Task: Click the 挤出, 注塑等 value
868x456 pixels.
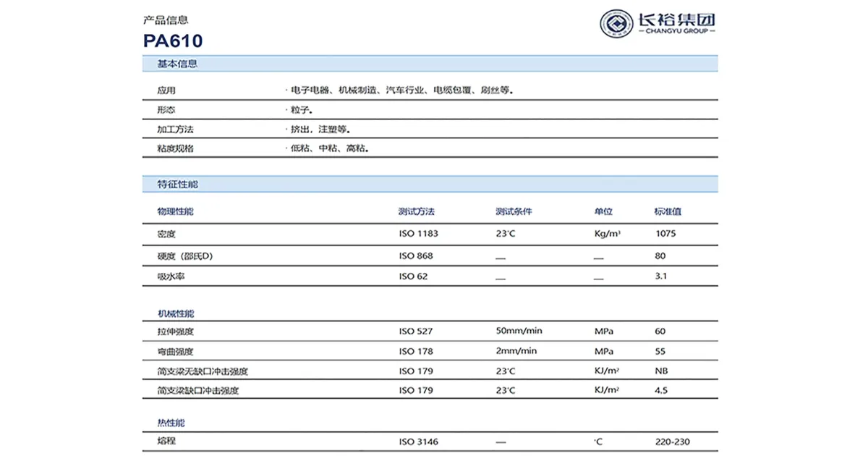Action: pyautogui.click(x=321, y=130)
